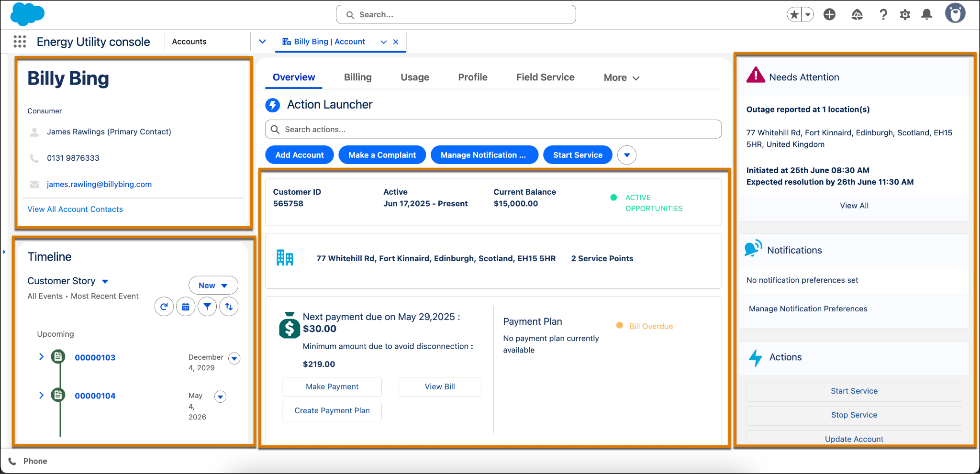Viewport: 980px width, 474px height.
Task: Click View All under Needs Attention
Action: point(854,206)
